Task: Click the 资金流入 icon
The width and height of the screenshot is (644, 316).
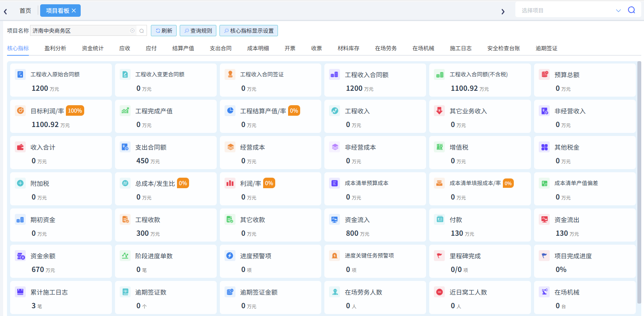Action: pos(334,219)
